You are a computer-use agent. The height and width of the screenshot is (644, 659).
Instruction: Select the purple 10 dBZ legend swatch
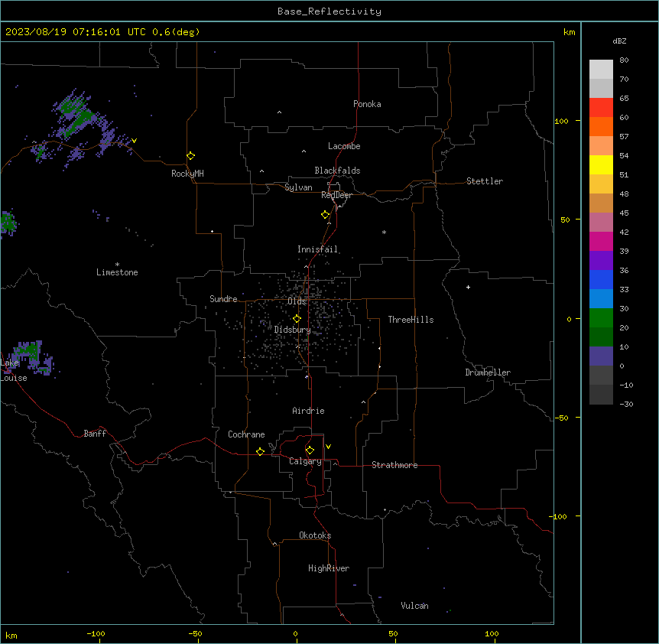(x=601, y=356)
